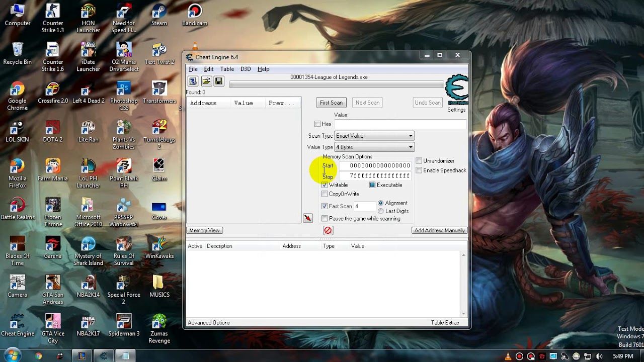
Task: Open the Scan Type dropdown
Action: point(374,136)
